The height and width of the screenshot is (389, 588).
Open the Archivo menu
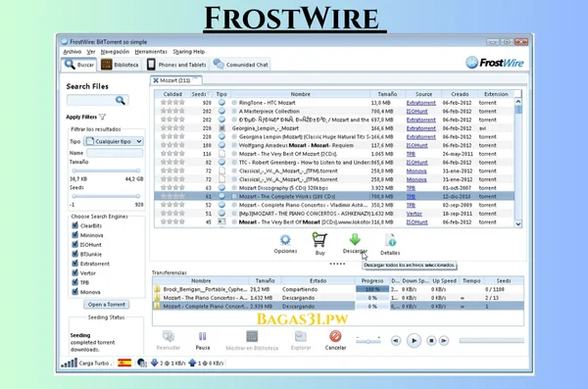72,52
